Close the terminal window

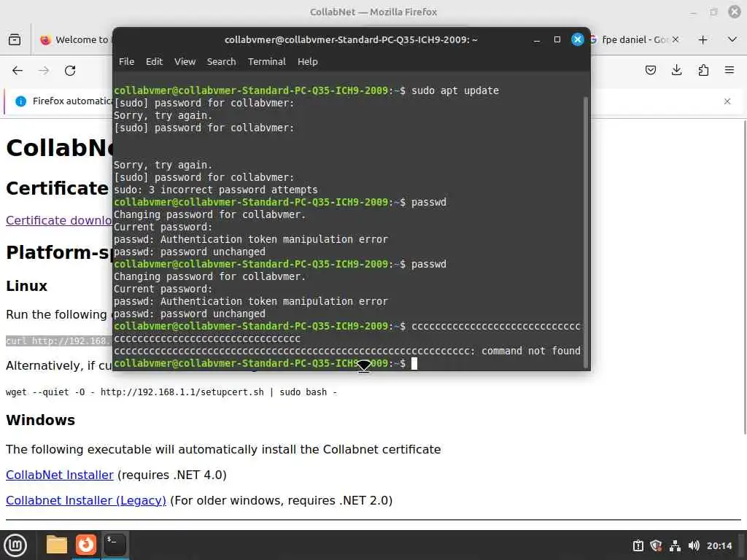[578, 39]
